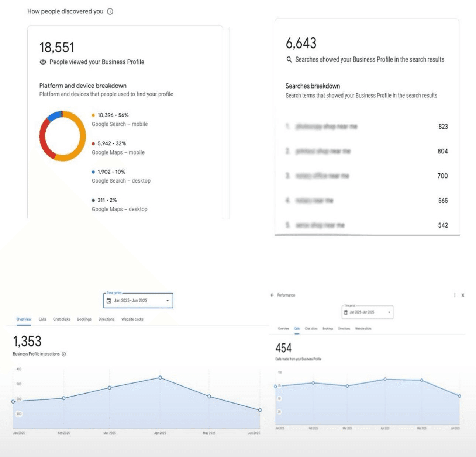Screen dimensions: 476x457
Task: Click the dropdown arrow in the time period box
Action: point(167,300)
